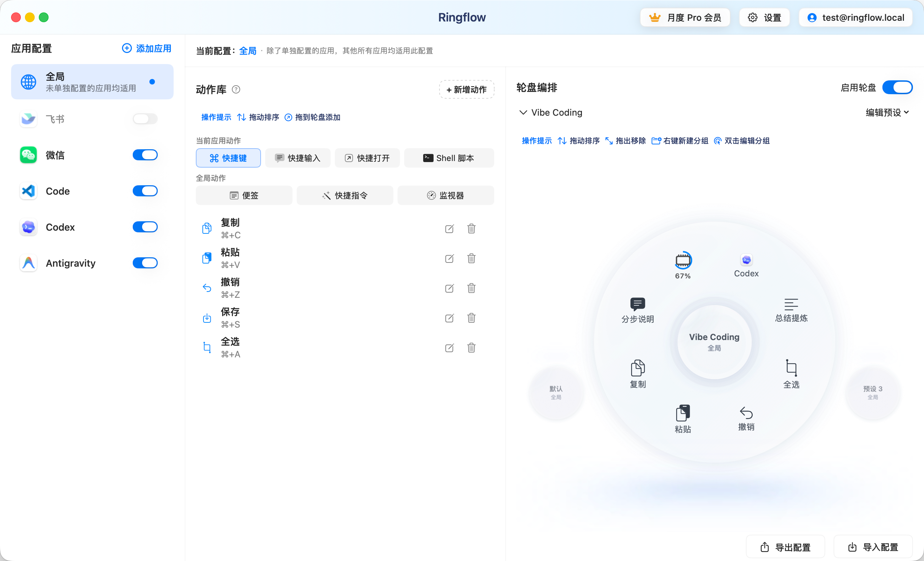Select the 67% monitor icon on the wheel
The width and height of the screenshot is (924, 561).
(x=683, y=265)
